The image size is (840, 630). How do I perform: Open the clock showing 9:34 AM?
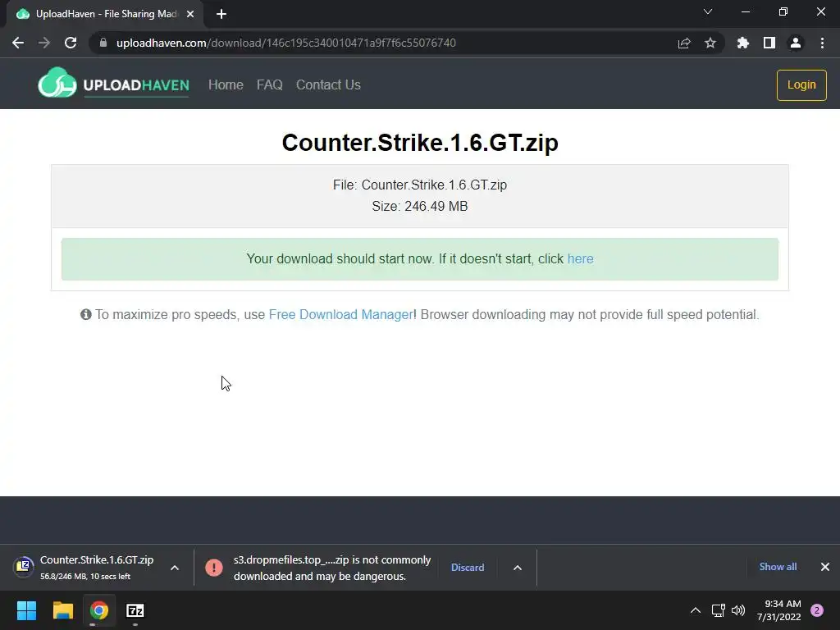click(779, 610)
